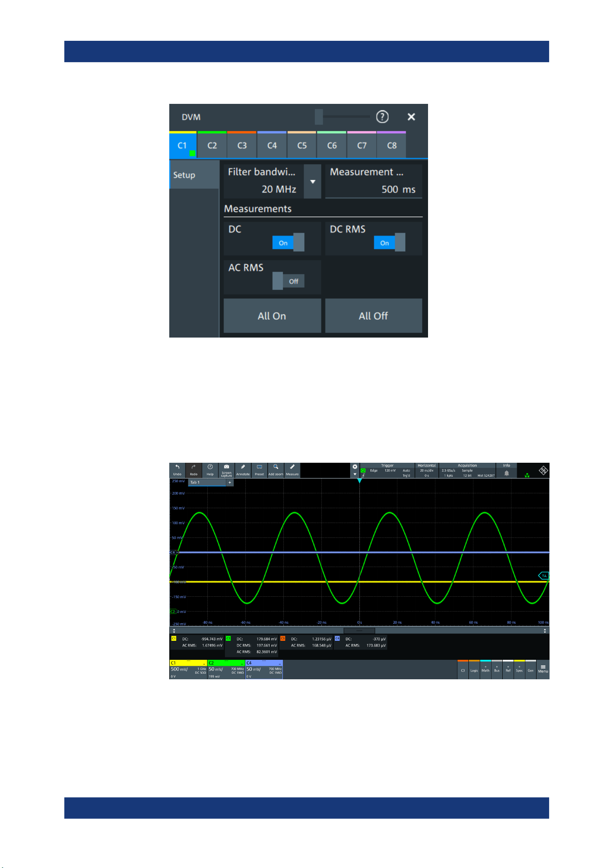The image size is (614, 868).
Task: Minimize the C4 channel signal tile
Action: (x=280, y=664)
